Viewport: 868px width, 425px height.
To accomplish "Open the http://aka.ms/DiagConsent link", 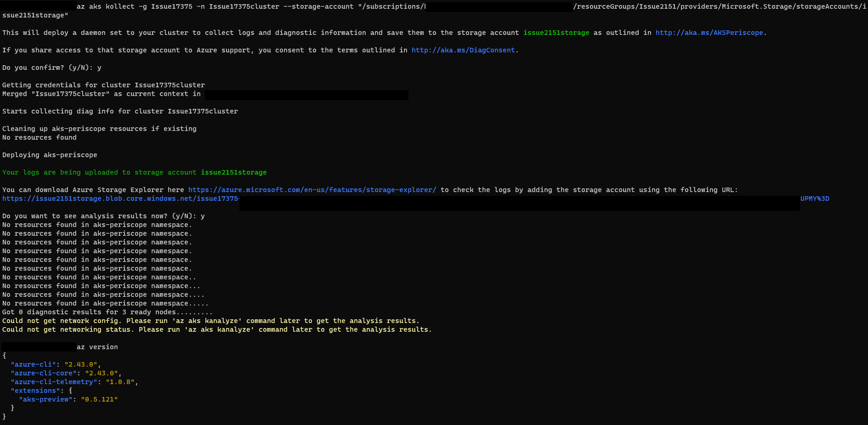I will pos(463,50).
